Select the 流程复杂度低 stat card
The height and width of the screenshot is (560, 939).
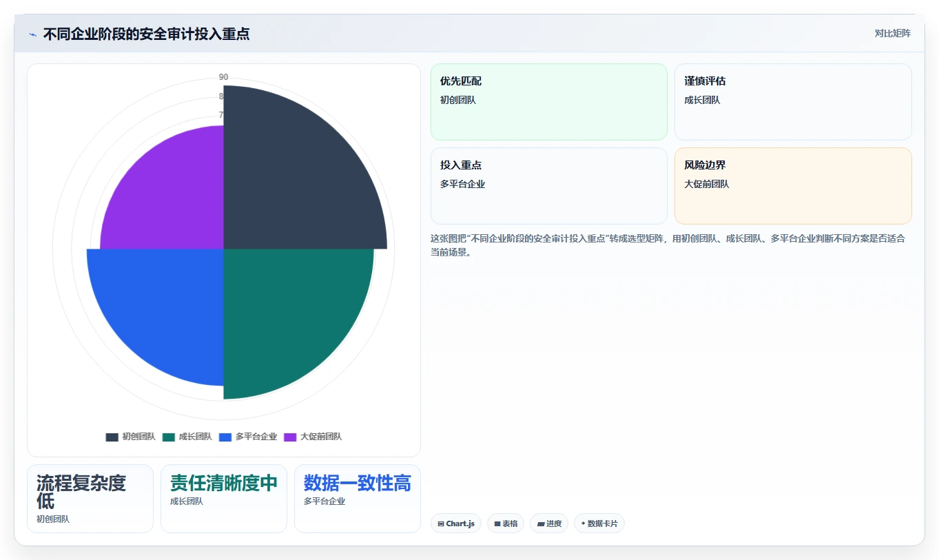(x=90, y=499)
